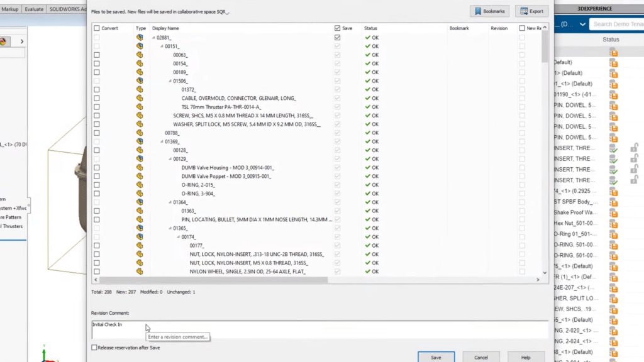Uncheck Save checkbox for 02881_ row
The image size is (644, 362).
coord(337,37)
